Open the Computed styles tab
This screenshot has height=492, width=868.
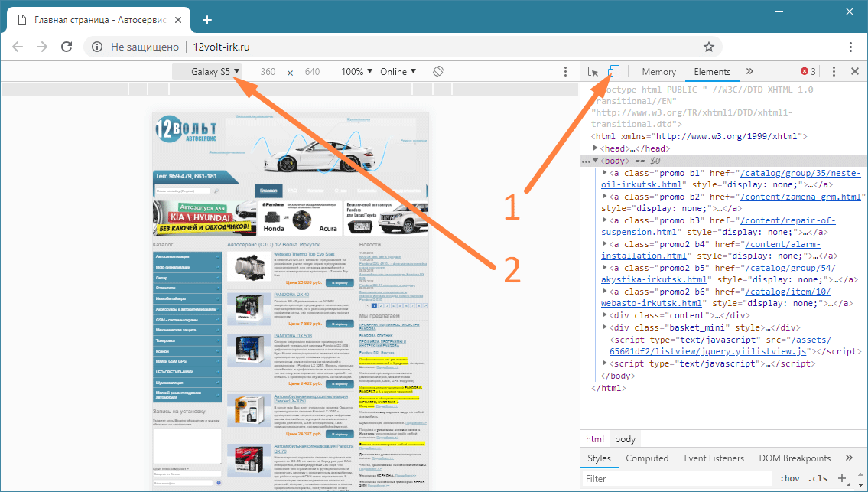click(647, 458)
